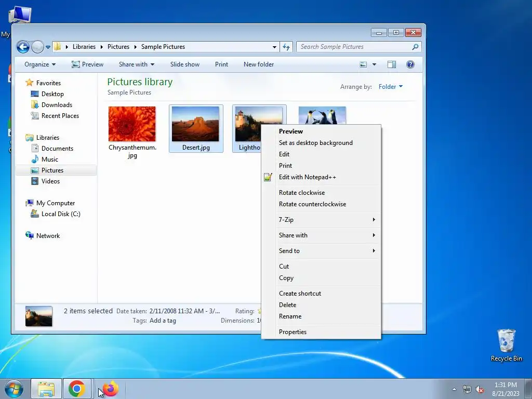The height and width of the screenshot is (399, 532).
Task: Open the view options dropdown arrow
Action: [374, 64]
